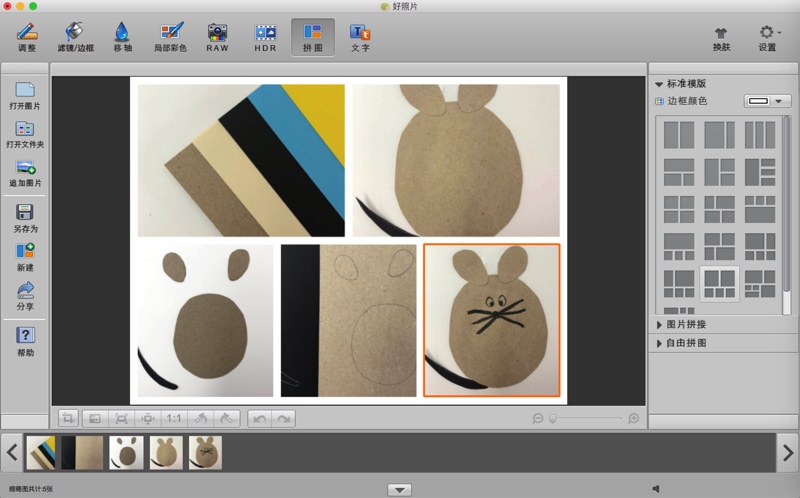Image resolution: width=800 pixels, height=498 pixels.
Task: Click 新建 to create new collage
Action: (24, 257)
